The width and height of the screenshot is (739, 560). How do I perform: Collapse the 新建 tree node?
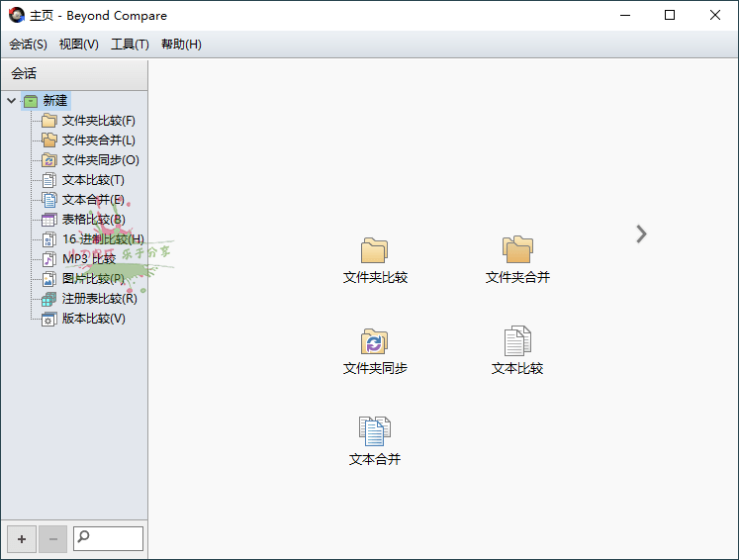[11, 101]
